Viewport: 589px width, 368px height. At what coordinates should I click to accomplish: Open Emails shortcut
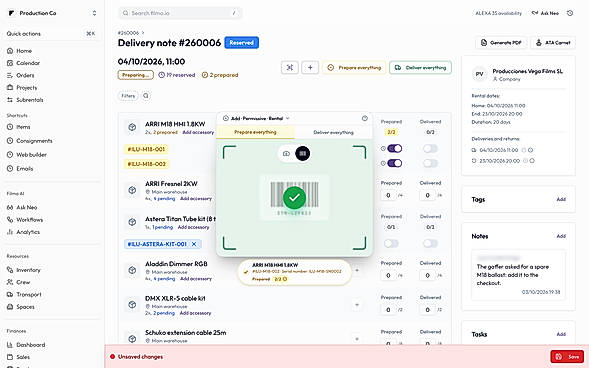click(x=20, y=169)
